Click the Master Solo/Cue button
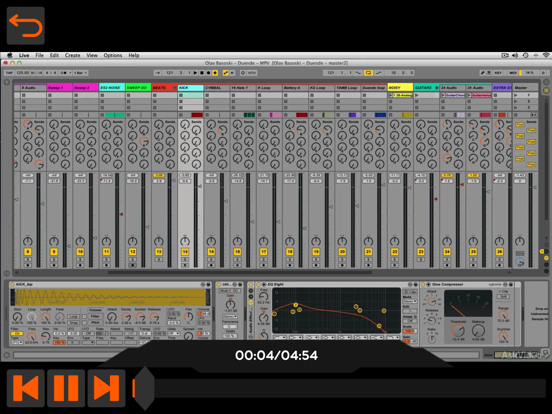This screenshot has height=414, width=552. click(x=520, y=254)
